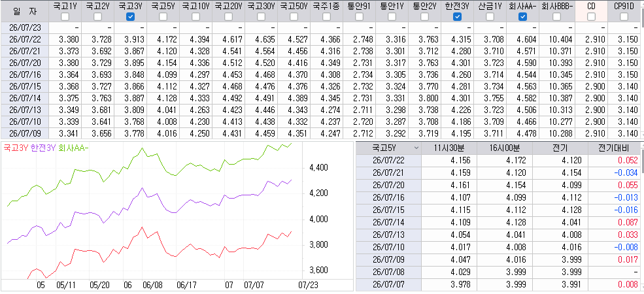Viewport: 644px width, 294px height.
Task: Select 26/07/22 row in 국고5Y table
Action: click(x=498, y=160)
